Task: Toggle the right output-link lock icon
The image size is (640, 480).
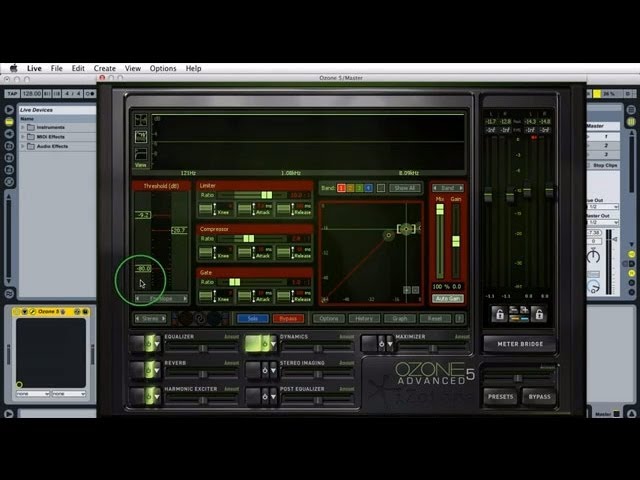Action: [x=539, y=314]
